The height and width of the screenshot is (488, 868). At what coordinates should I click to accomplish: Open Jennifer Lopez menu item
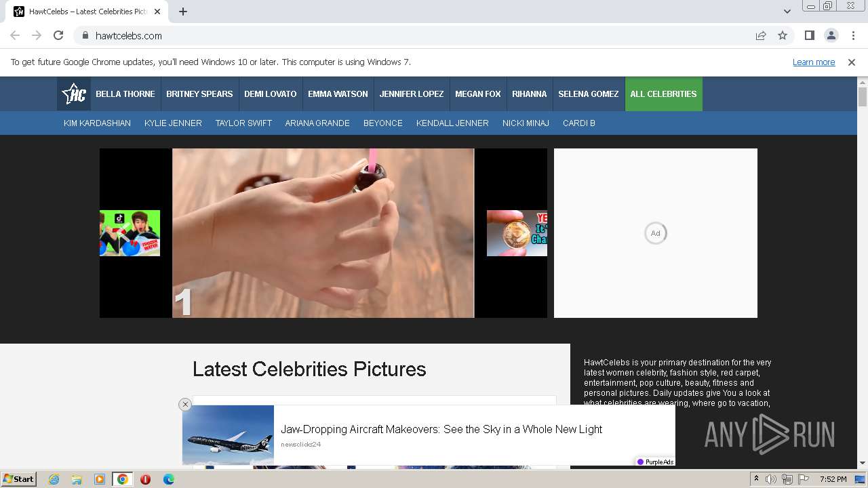[412, 94]
